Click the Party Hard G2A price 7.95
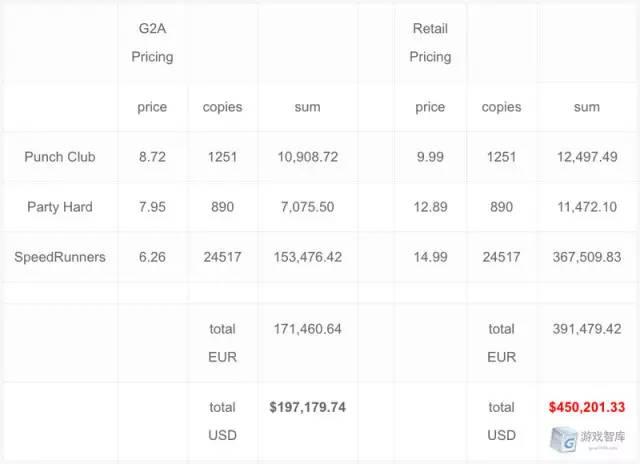Viewport: 640px width, 464px height. [152, 207]
